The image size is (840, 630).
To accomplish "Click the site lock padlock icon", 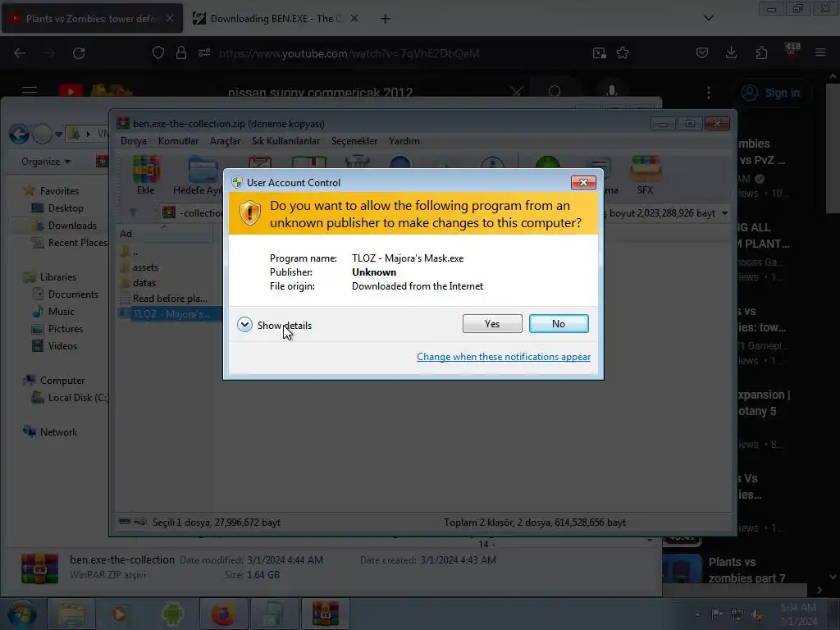I will (181, 53).
